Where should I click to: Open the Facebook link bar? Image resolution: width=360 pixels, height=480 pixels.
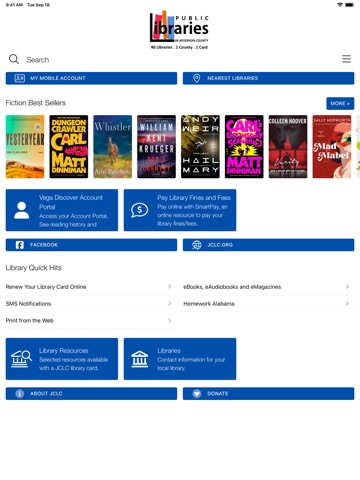click(x=91, y=245)
